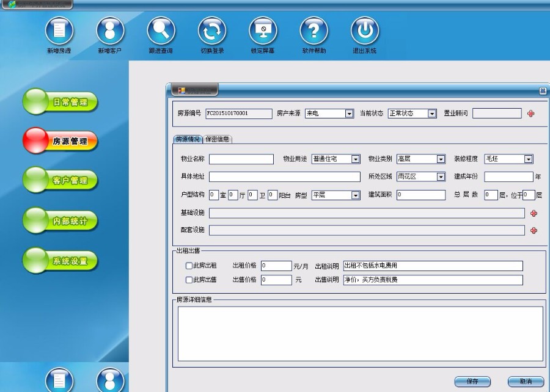Click the 退出系统 power icon
The height and width of the screenshot is (392, 550).
pyautogui.click(x=365, y=31)
